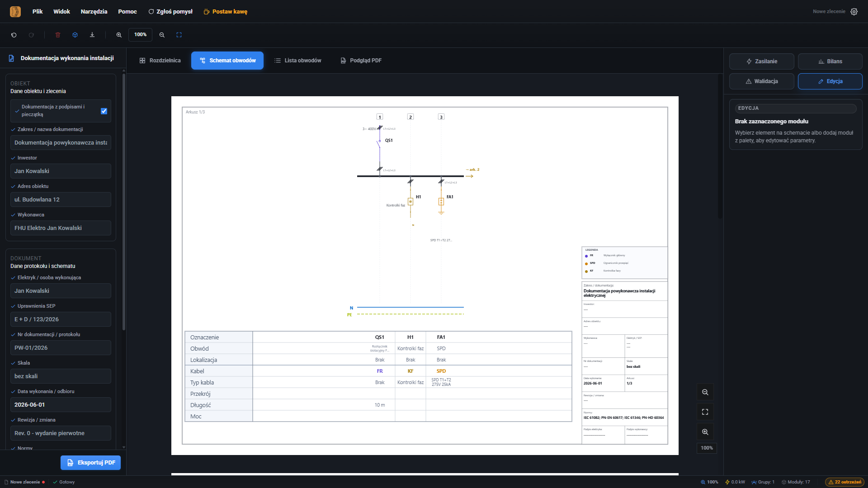Click column number 3 marker on schematic
The image size is (868, 488).
tap(441, 117)
